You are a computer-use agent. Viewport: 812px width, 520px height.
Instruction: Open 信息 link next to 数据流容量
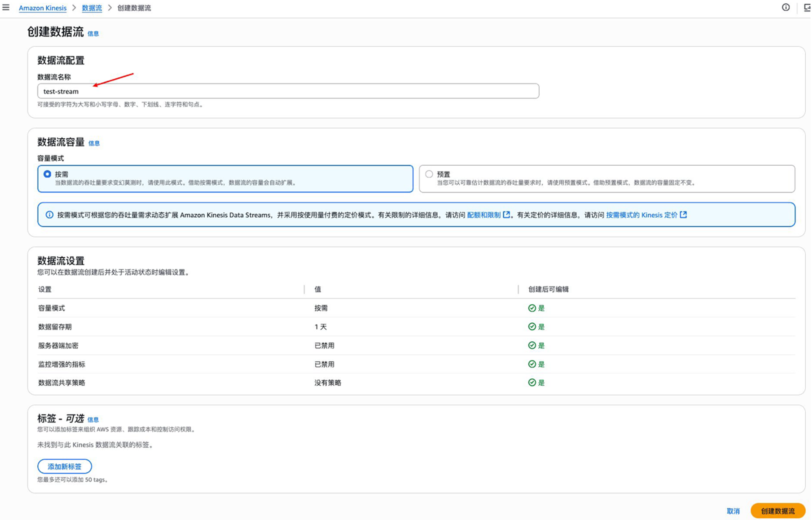click(x=94, y=143)
